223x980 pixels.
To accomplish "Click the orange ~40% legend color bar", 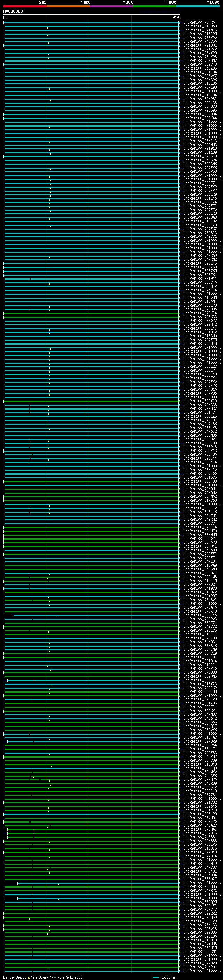I will [68, 6].
